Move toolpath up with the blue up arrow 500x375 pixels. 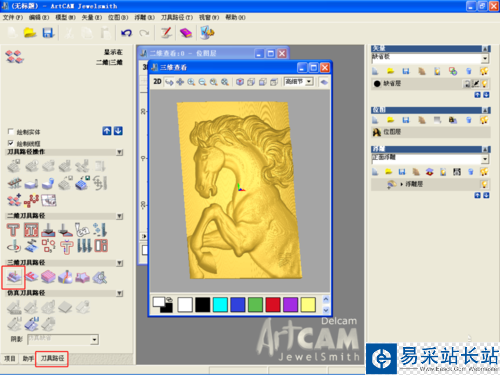pyautogui.click(x=107, y=131)
